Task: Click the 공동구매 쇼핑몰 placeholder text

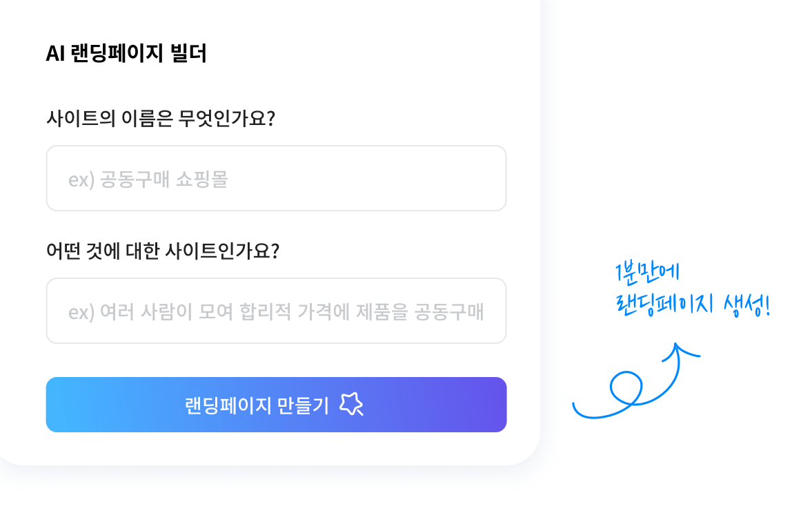Action: pyautogui.click(x=164, y=180)
